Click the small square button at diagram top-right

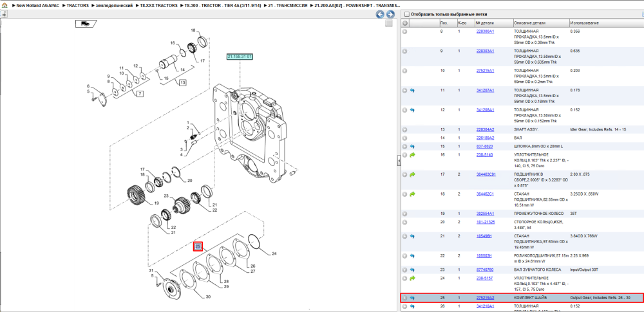388,24
